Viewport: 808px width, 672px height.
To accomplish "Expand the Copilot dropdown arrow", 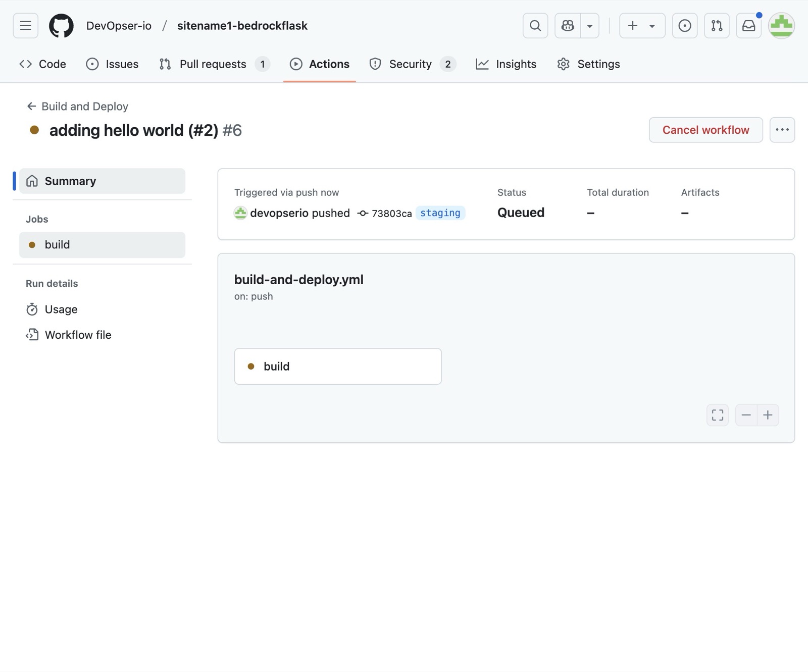I will tap(590, 26).
